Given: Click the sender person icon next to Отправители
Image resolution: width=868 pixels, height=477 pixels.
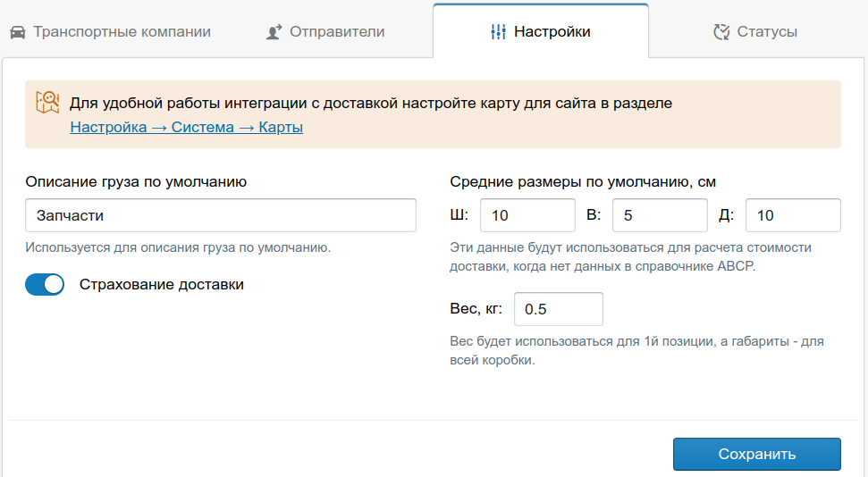Looking at the screenshot, I should (x=274, y=32).
